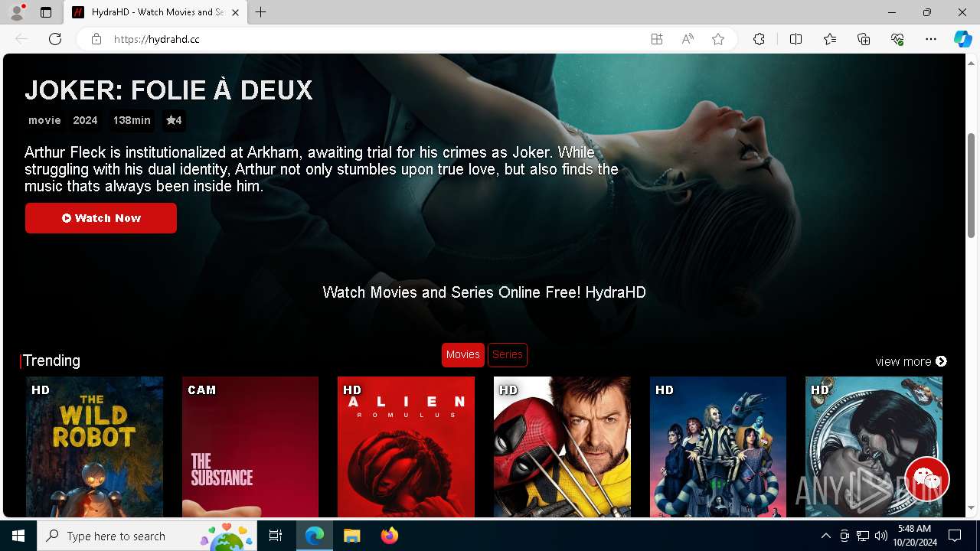Image resolution: width=980 pixels, height=551 pixels.
Task: Open the Deadpool and Wolverine poster
Action: 562,447
